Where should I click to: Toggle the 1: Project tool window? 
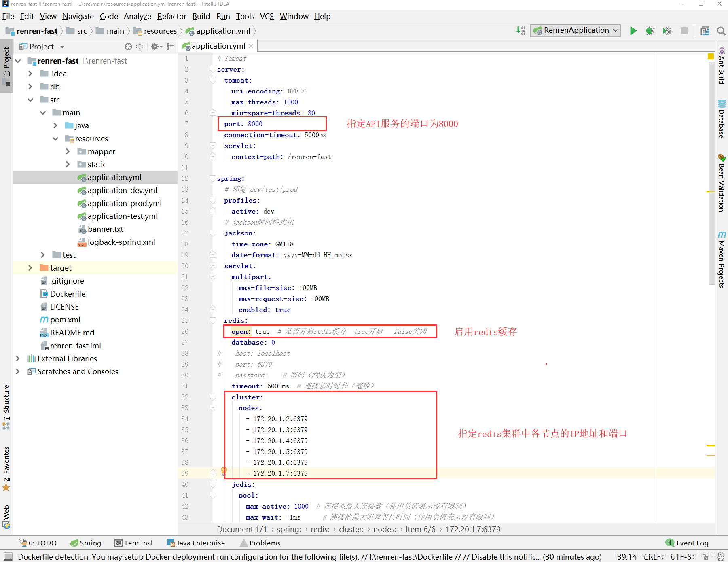[x=6, y=66]
